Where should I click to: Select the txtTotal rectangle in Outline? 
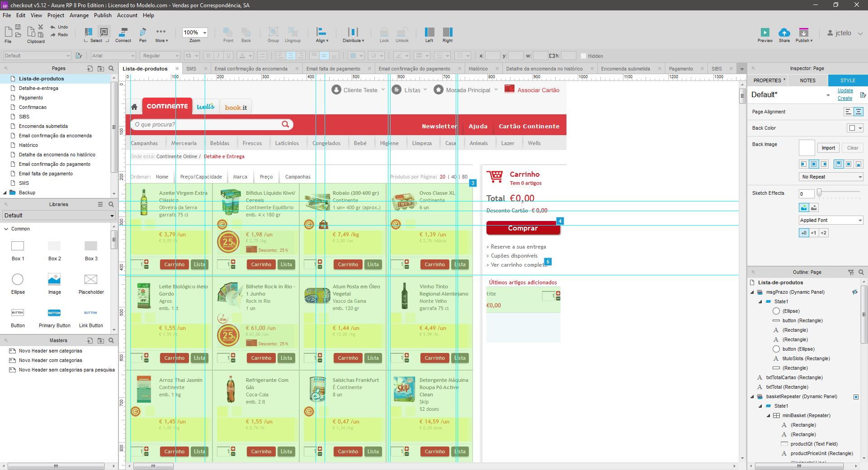(x=787, y=387)
